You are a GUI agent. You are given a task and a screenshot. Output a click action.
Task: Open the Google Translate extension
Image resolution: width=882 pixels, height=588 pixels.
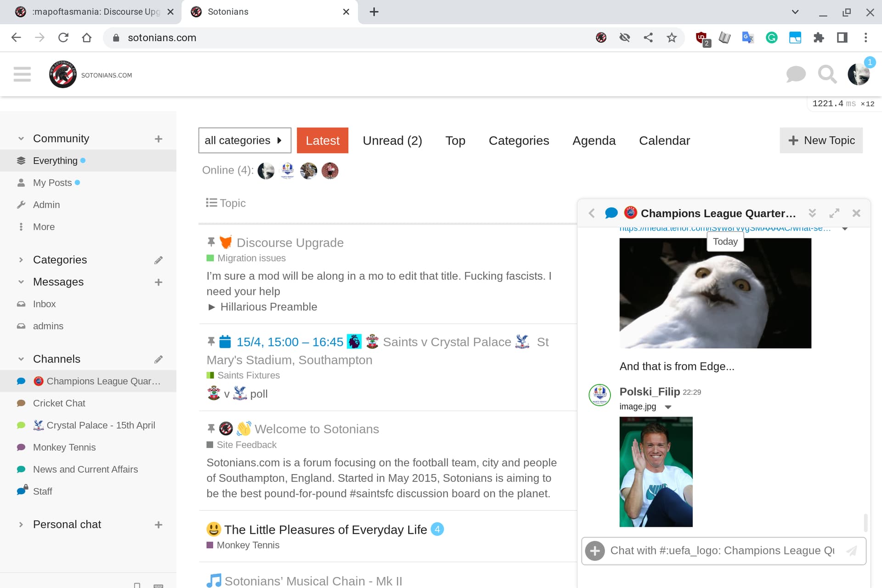(x=748, y=38)
